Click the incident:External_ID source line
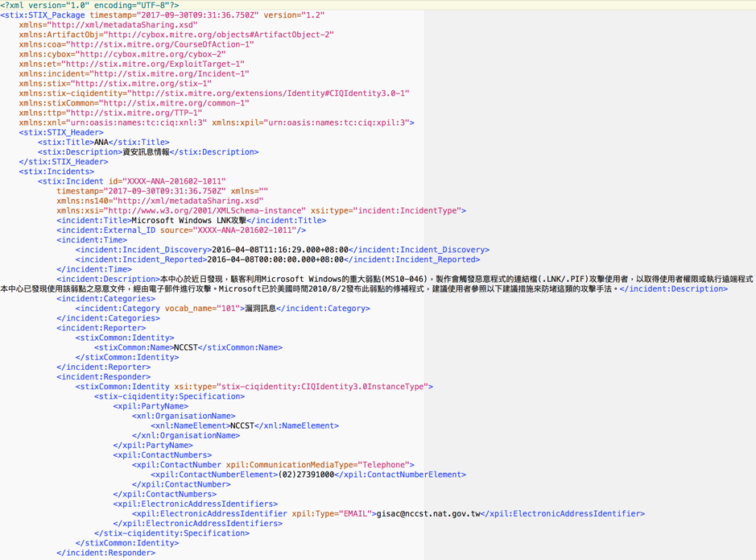756x560 pixels. [181, 230]
